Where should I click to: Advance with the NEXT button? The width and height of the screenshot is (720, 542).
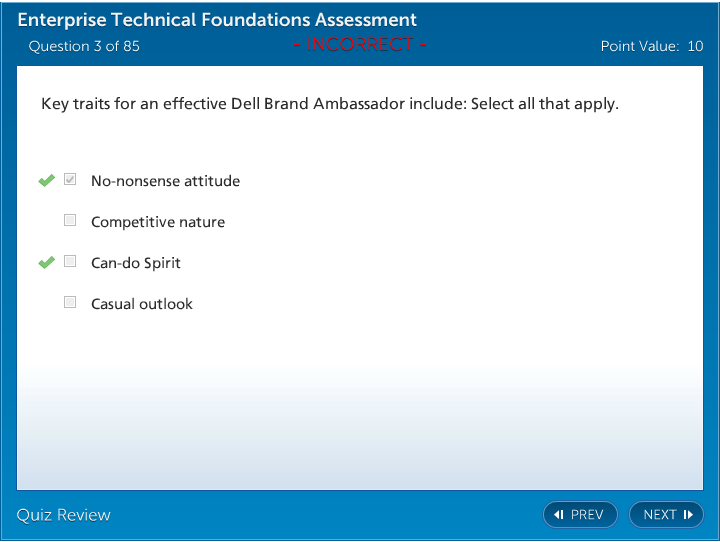(666, 515)
